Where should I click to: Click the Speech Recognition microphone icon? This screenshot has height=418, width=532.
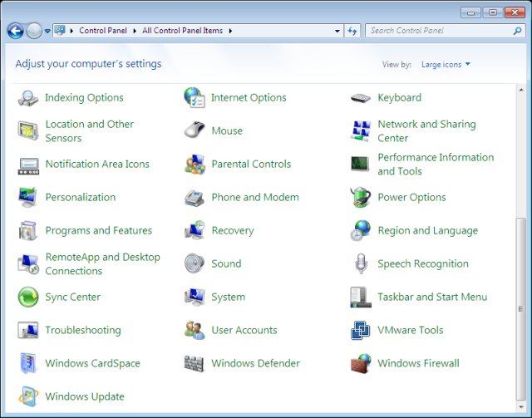point(360,263)
